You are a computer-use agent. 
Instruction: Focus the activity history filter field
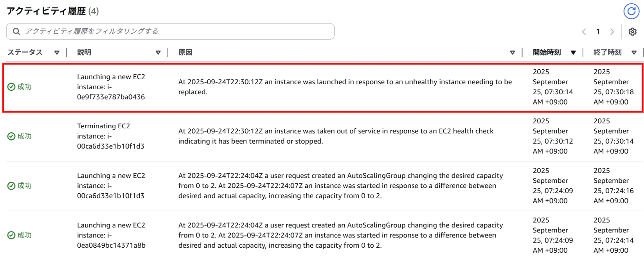point(170,31)
